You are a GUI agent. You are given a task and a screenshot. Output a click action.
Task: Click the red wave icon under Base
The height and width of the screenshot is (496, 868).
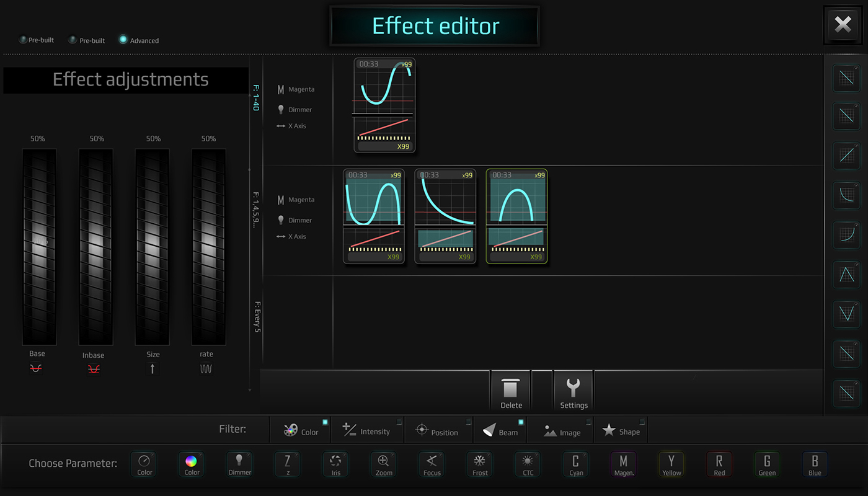[36, 368]
